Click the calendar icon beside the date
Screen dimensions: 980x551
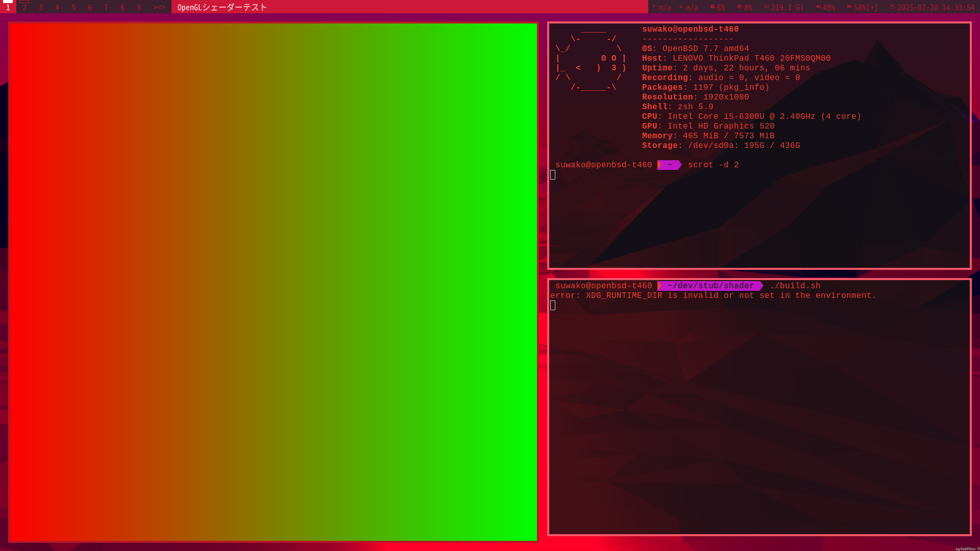(x=892, y=7)
